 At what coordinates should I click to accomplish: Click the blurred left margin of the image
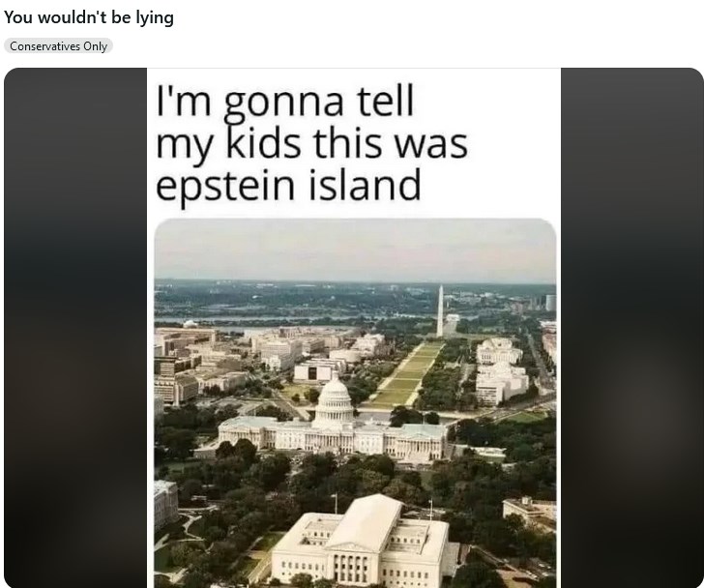tap(75, 328)
